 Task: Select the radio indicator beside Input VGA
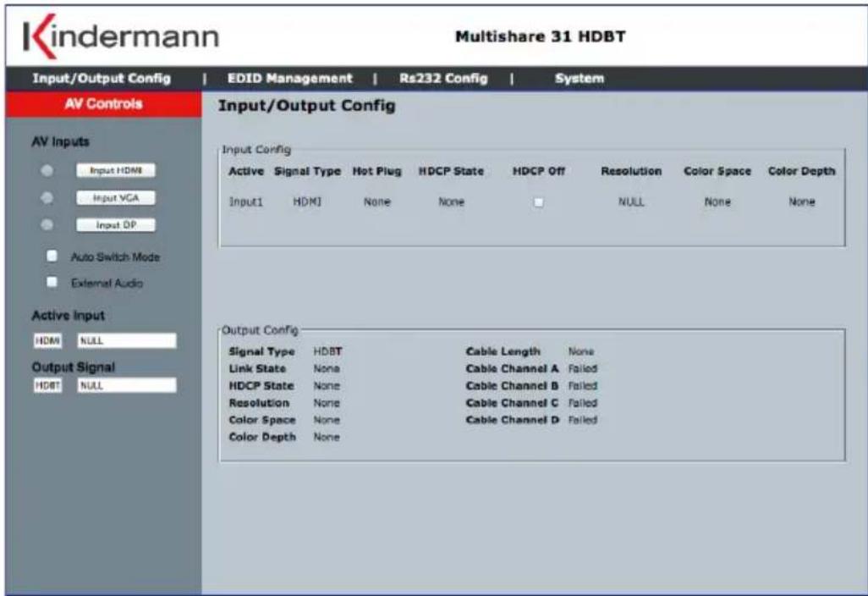pos(47,198)
